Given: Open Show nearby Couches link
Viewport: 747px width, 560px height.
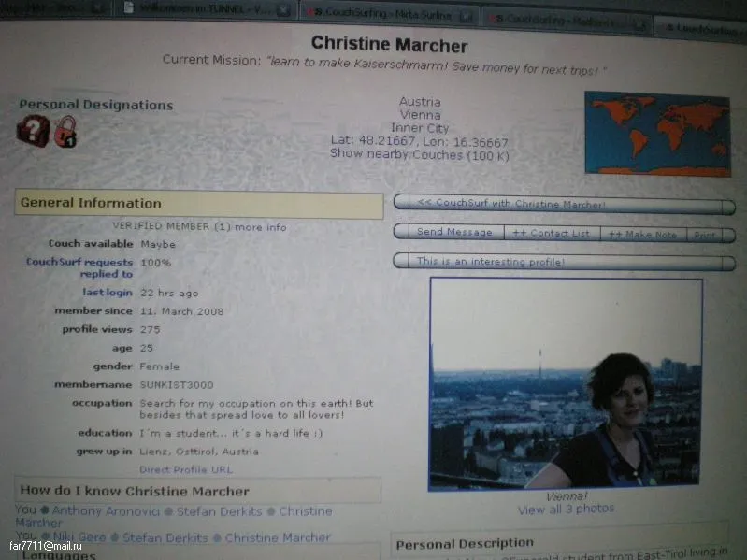Looking at the screenshot, I should [419, 154].
